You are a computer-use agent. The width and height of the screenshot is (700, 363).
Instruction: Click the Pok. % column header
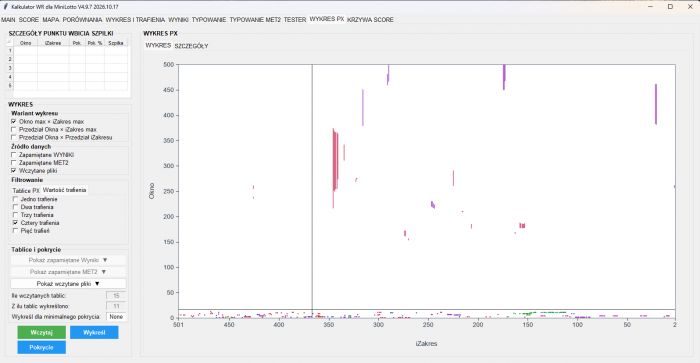[95, 43]
